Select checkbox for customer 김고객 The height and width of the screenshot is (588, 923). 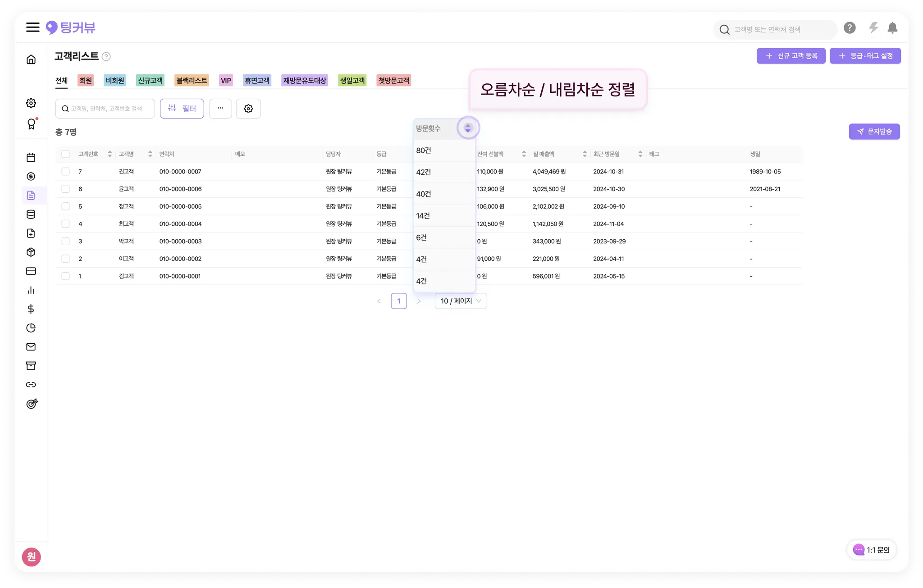coord(66,276)
